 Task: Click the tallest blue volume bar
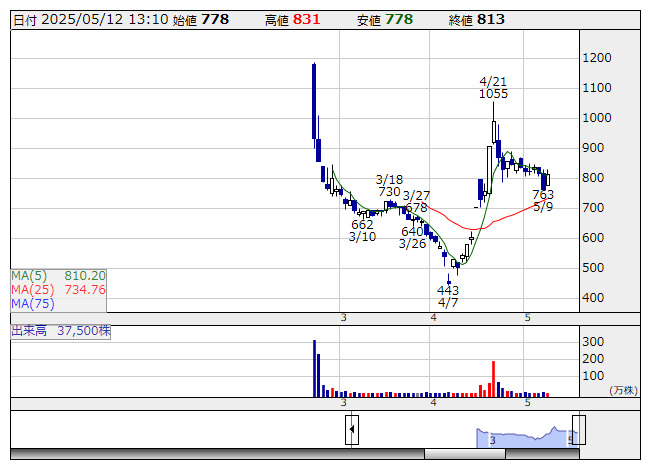pos(314,368)
